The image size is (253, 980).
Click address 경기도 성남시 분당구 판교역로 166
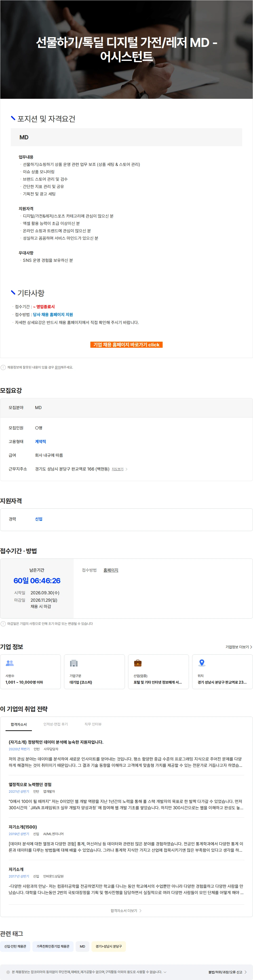tap(72, 469)
